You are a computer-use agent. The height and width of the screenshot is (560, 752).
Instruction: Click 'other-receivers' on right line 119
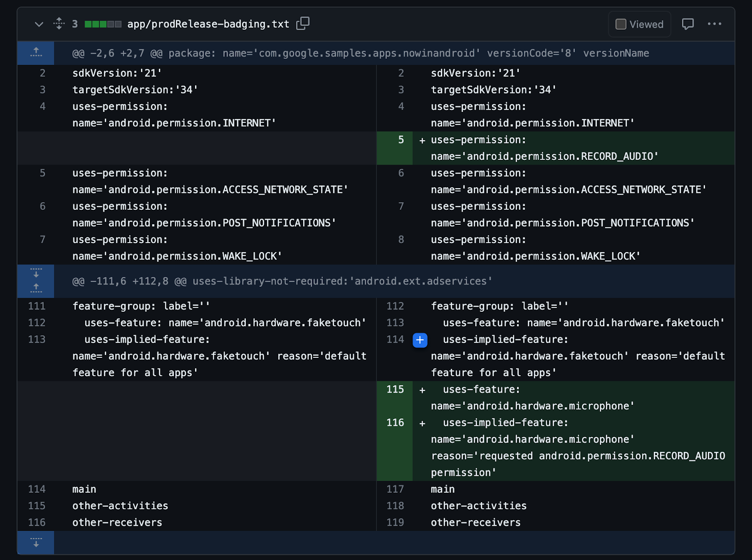click(x=476, y=522)
